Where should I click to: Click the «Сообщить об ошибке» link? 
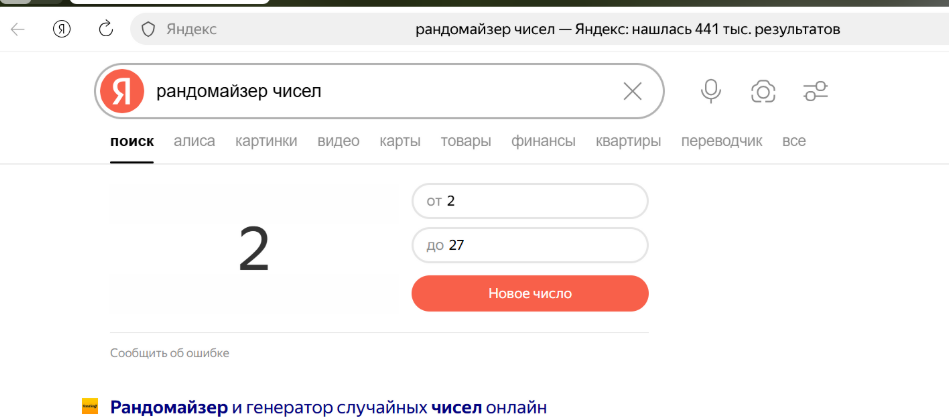[x=170, y=353]
